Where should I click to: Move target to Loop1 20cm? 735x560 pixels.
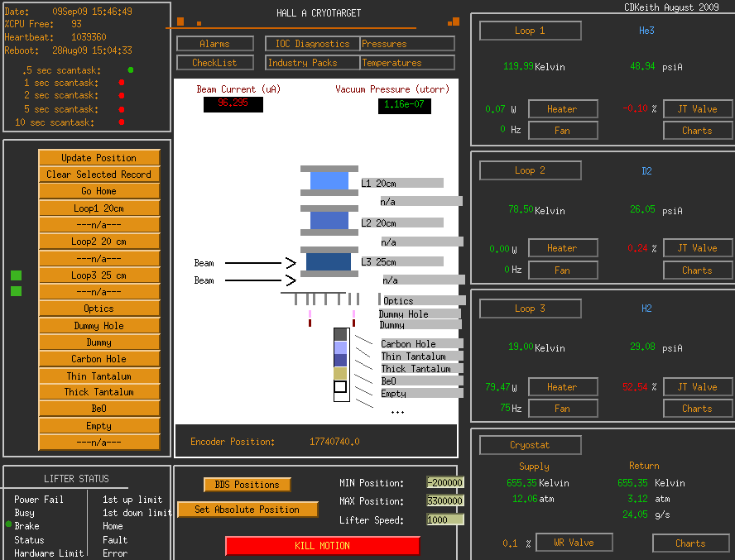(98, 208)
